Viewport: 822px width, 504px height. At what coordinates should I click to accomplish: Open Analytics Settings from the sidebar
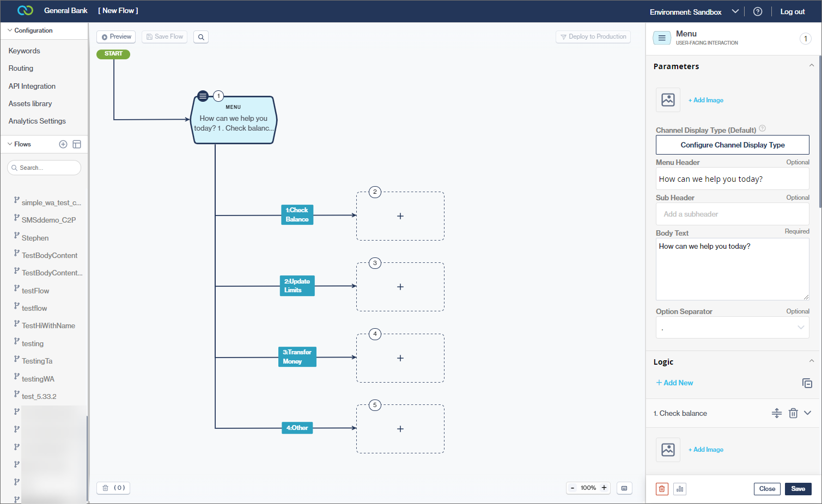pos(36,121)
